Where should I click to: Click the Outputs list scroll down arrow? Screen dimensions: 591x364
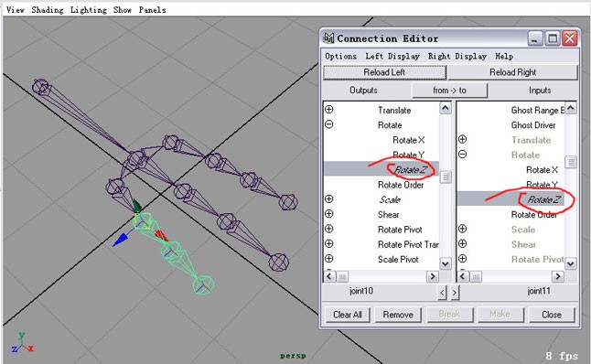click(446, 263)
